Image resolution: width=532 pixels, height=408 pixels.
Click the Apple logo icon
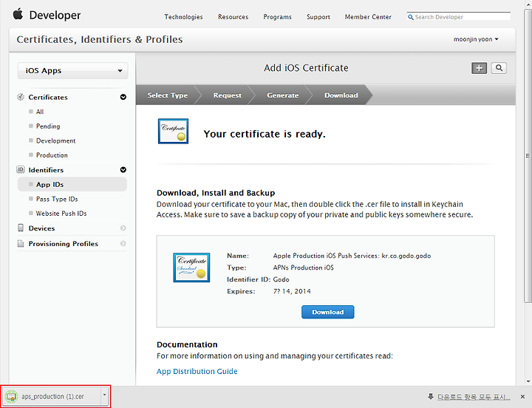[18, 14]
